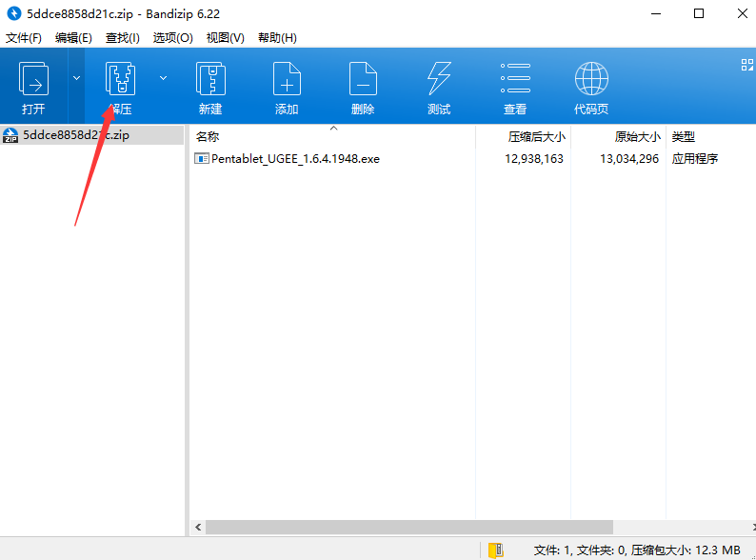
Task: Open the 编辑(E) menu
Action: [73, 38]
